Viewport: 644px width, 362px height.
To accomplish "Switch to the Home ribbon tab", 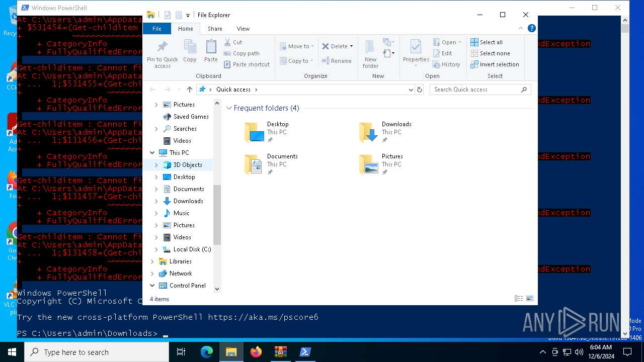I will tap(185, 29).
